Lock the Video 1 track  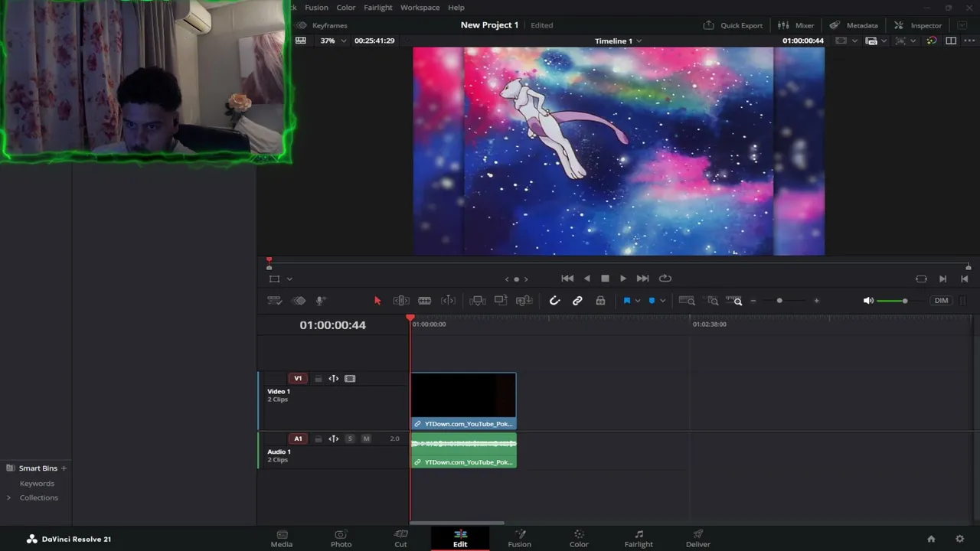point(318,379)
